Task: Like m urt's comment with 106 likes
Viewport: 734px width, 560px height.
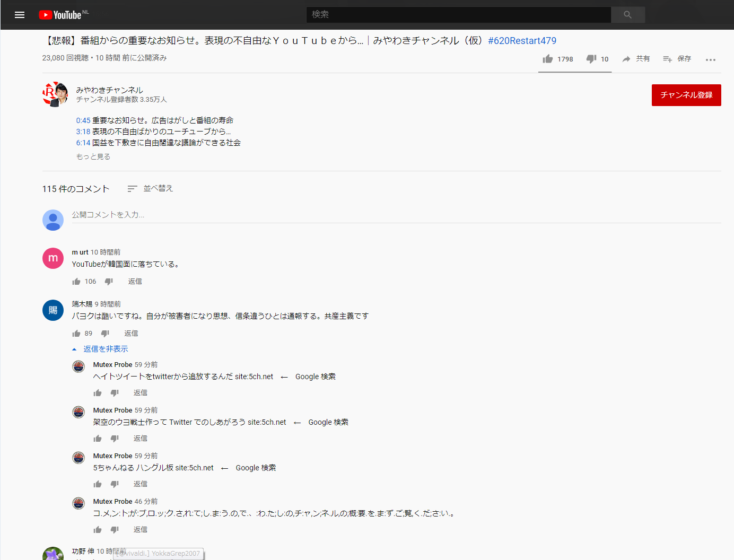Action: [x=76, y=282]
